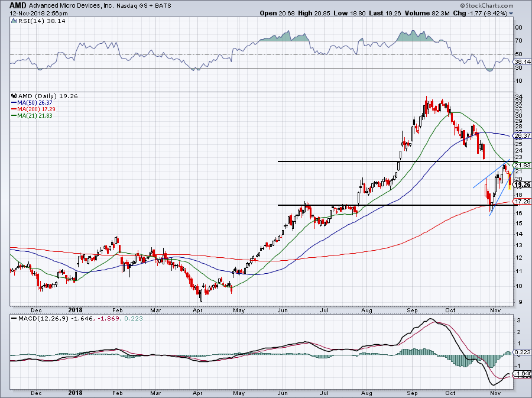Viewport: 532px width, 398px height.
Task: Click the 'High 20.85' value in header
Action: point(314,13)
